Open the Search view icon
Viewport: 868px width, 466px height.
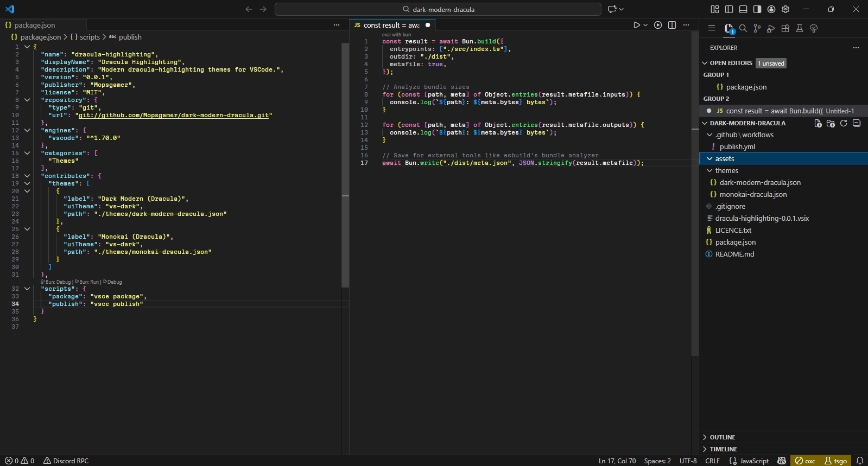743,28
